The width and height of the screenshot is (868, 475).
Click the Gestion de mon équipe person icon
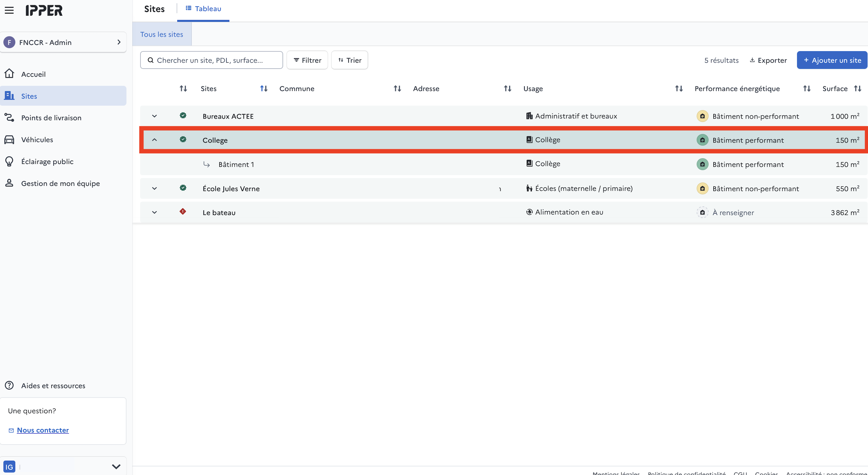click(x=9, y=183)
